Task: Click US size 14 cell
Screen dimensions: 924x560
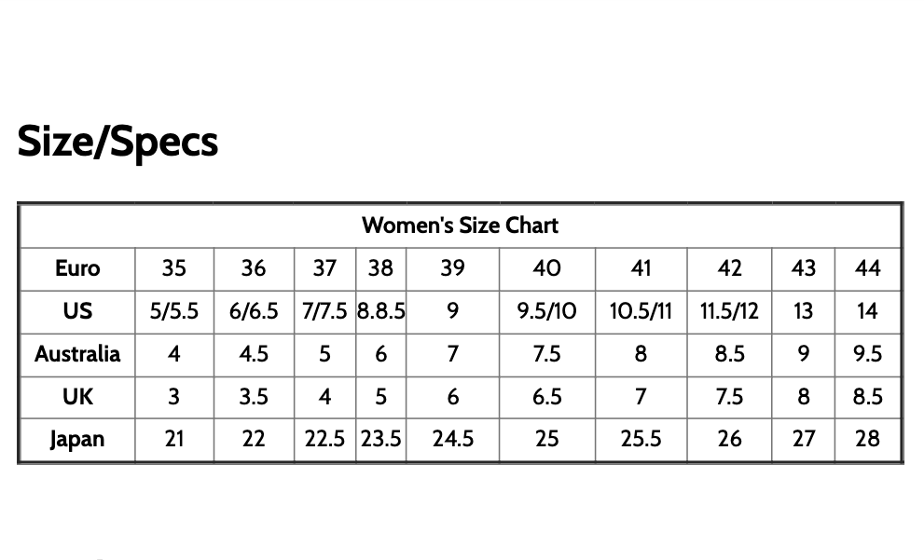Action: [868, 311]
